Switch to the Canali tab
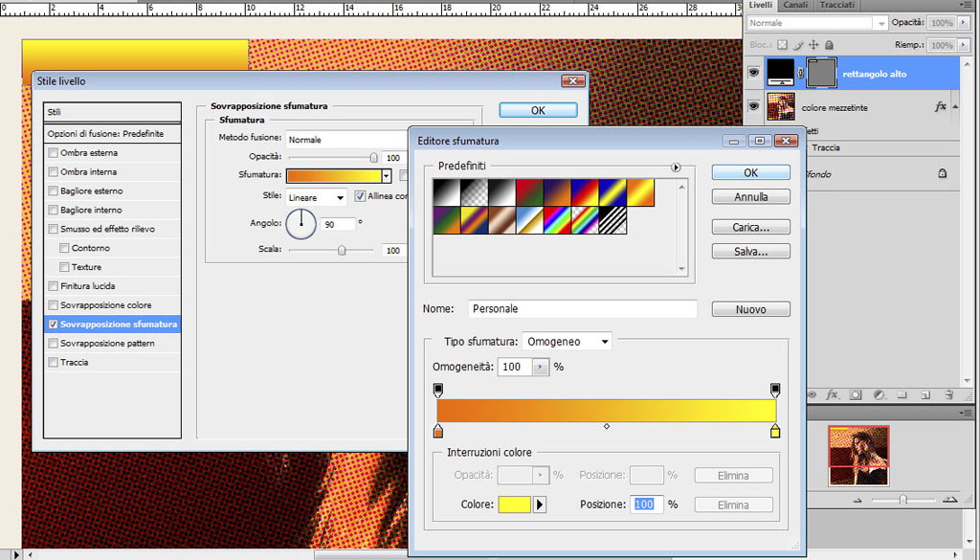Screen dimensions: 980x560 795,6
